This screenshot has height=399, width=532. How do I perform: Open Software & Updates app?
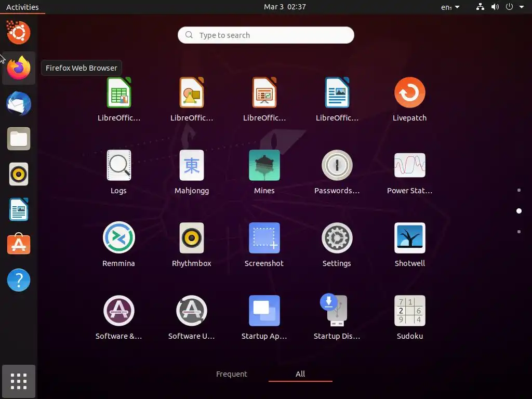(119, 311)
